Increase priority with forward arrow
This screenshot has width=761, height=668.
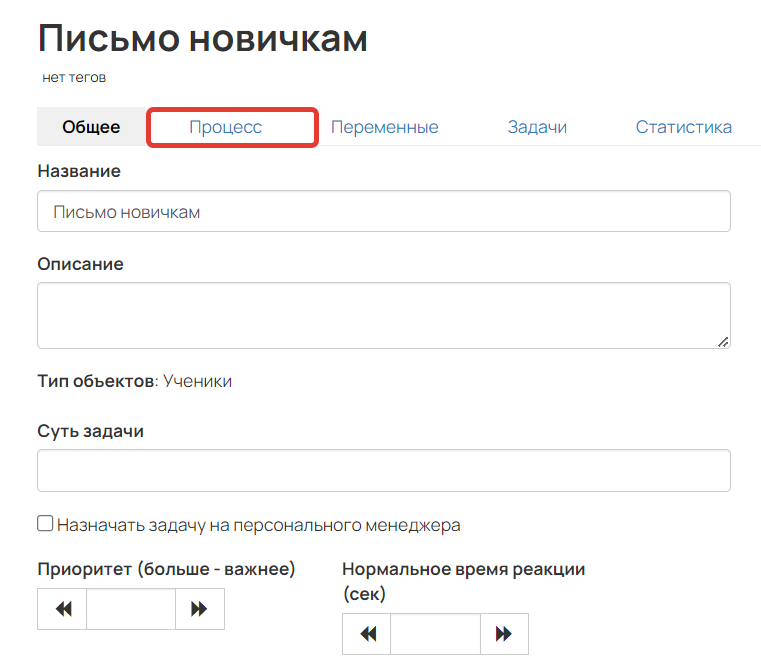click(x=199, y=609)
